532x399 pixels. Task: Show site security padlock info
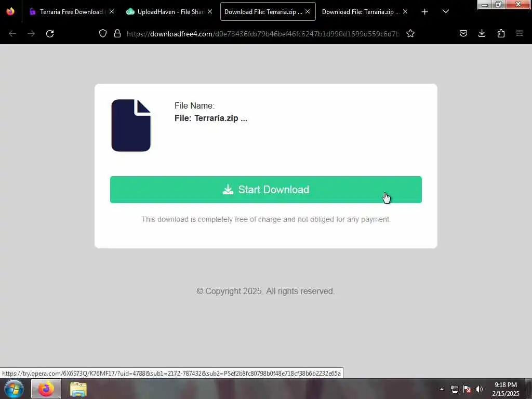[x=117, y=33]
